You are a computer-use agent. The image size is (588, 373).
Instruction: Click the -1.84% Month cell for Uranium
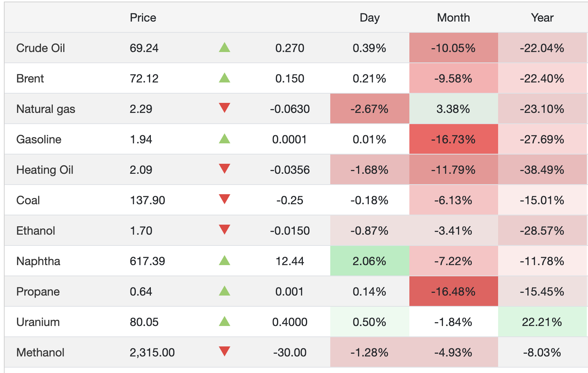coord(453,322)
